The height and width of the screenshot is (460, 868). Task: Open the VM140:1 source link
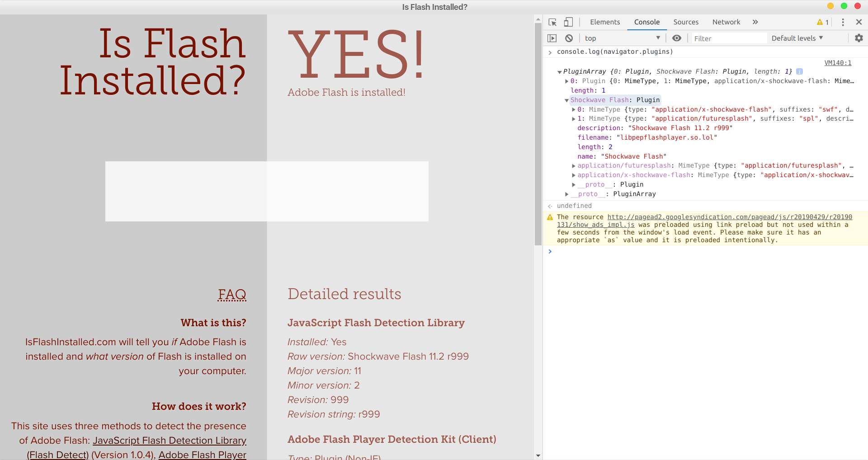tap(838, 63)
